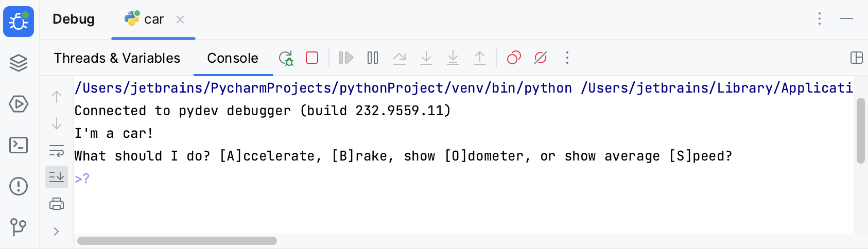Stop the running debug session
The width and height of the screenshot is (868, 249).
coord(312,58)
